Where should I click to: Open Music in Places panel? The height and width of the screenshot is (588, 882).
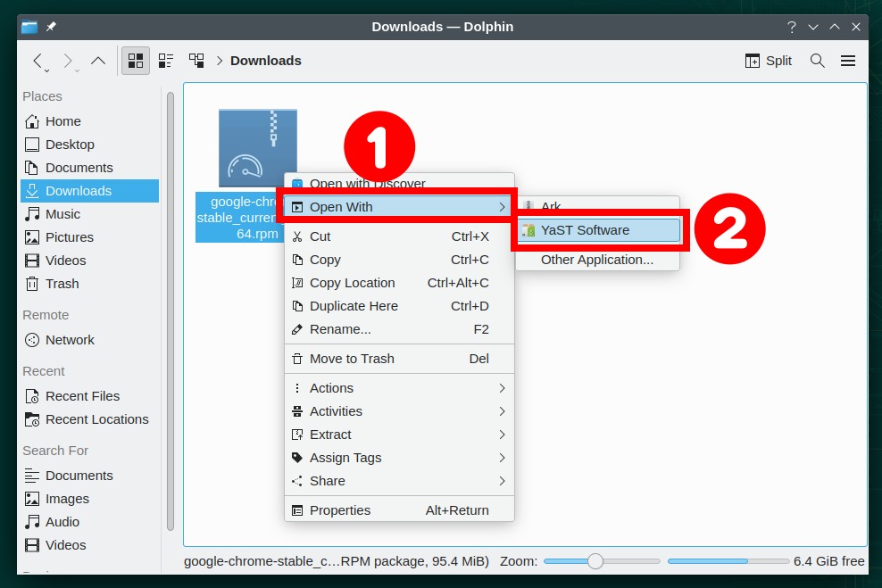point(90,214)
